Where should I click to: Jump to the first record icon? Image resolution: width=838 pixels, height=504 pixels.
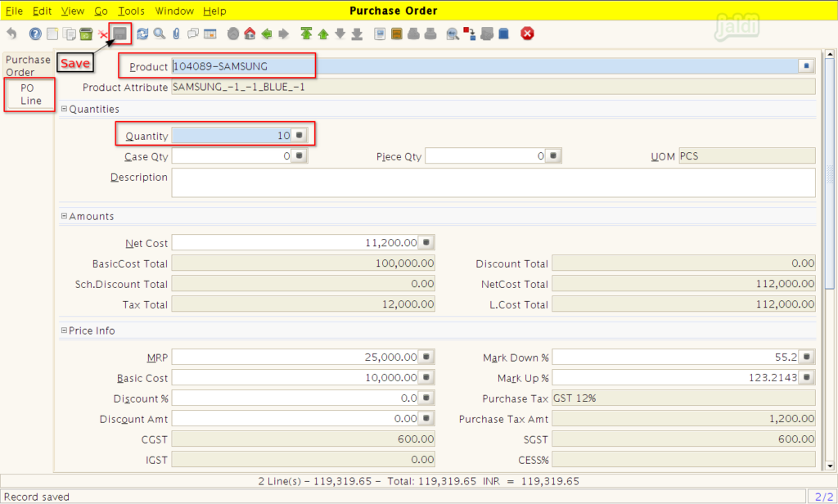click(306, 34)
